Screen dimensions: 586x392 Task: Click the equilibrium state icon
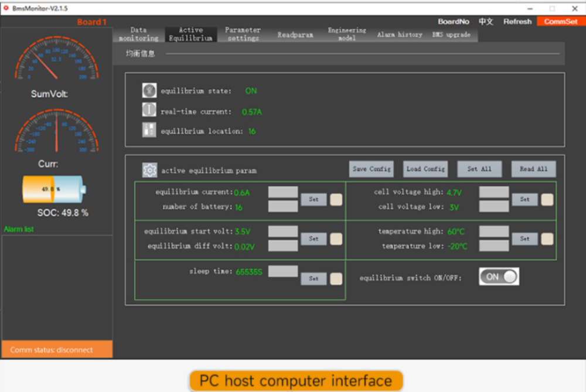tap(149, 91)
